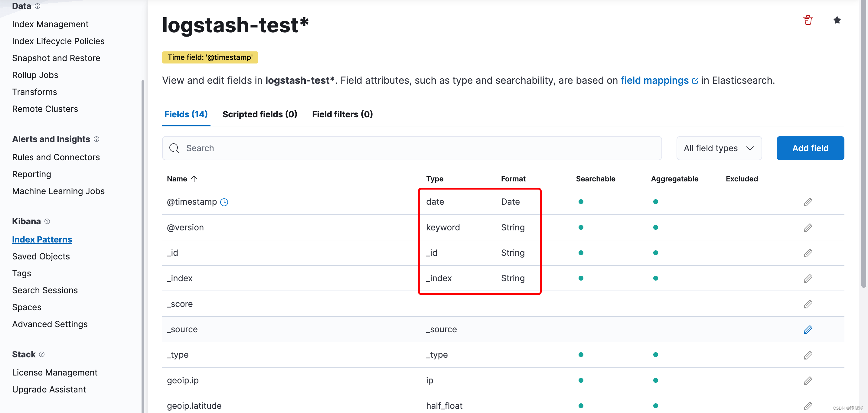Open Advanced Settings in sidebar
868x413 pixels.
pos(50,324)
